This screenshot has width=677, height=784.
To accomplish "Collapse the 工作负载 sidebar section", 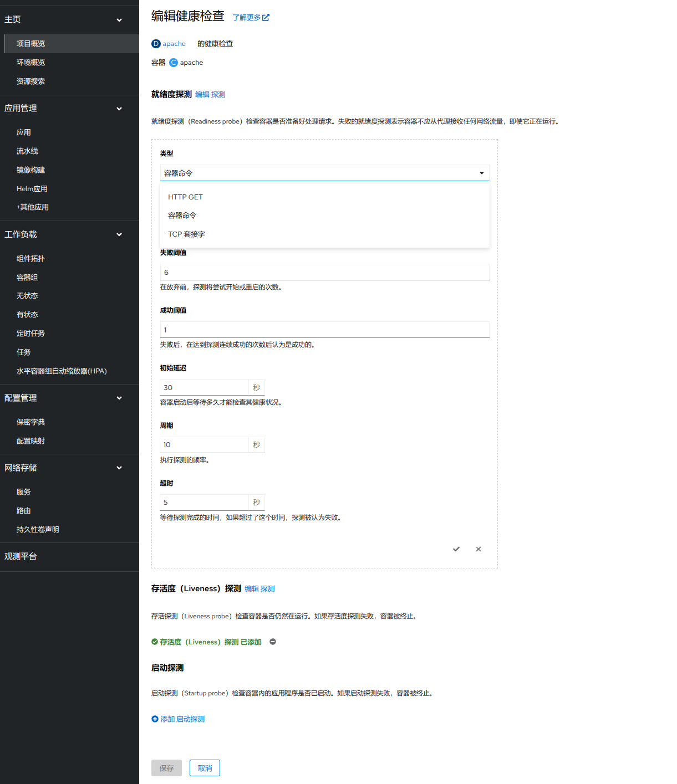I will click(119, 235).
